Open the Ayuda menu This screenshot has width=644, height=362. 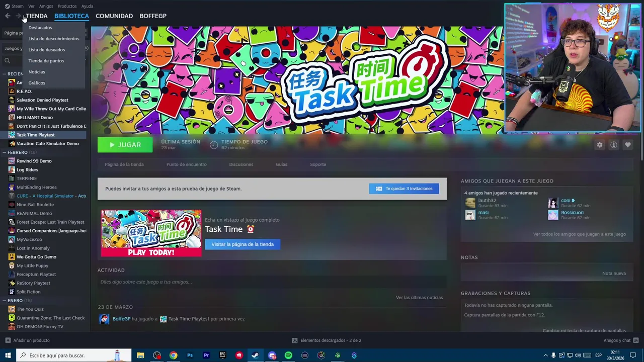click(87, 6)
